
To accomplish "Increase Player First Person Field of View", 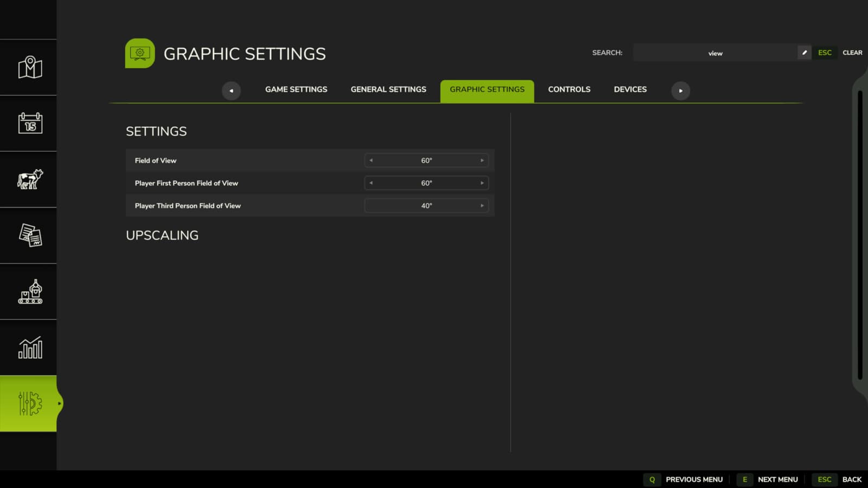I will click(482, 183).
